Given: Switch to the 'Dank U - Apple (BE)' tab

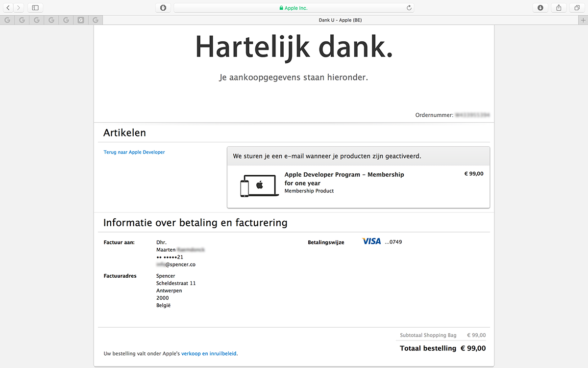Looking at the screenshot, I should point(341,20).
